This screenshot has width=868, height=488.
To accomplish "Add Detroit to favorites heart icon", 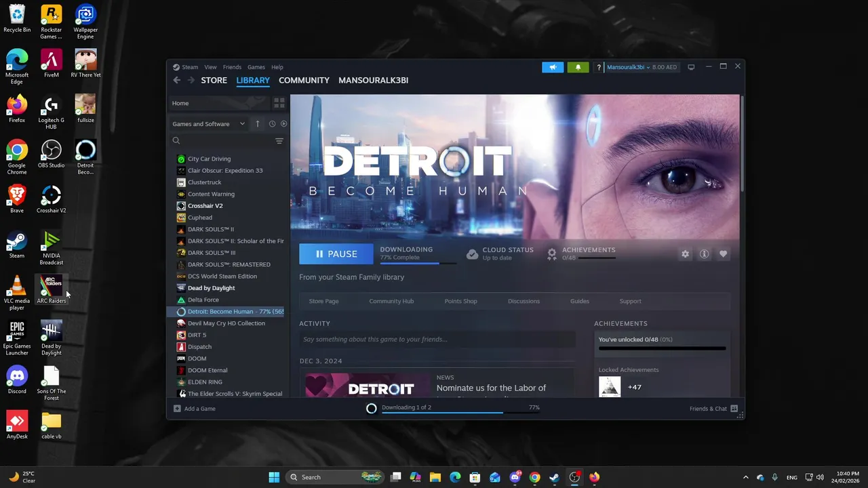I will tap(723, 253).
